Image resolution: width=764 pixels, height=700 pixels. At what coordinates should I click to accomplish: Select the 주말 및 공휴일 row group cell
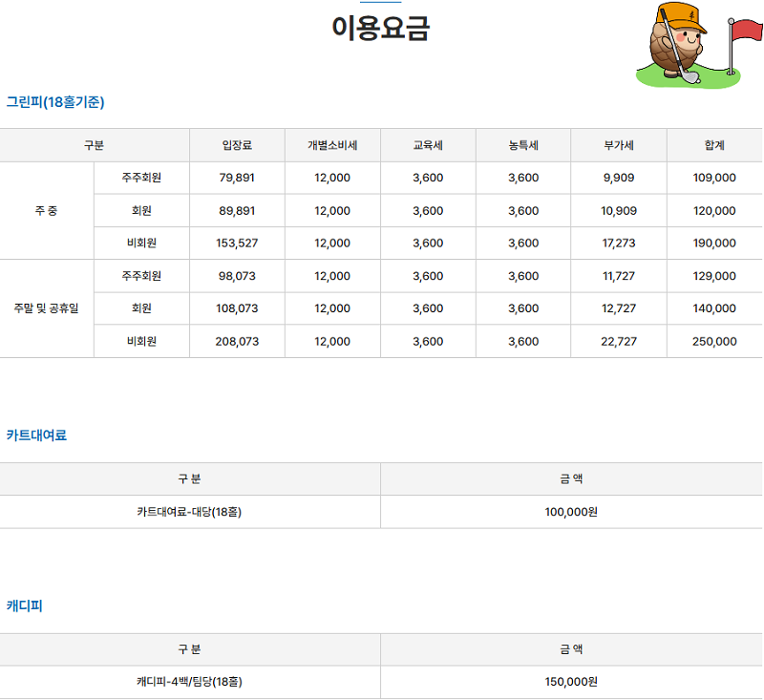[46, 308]
